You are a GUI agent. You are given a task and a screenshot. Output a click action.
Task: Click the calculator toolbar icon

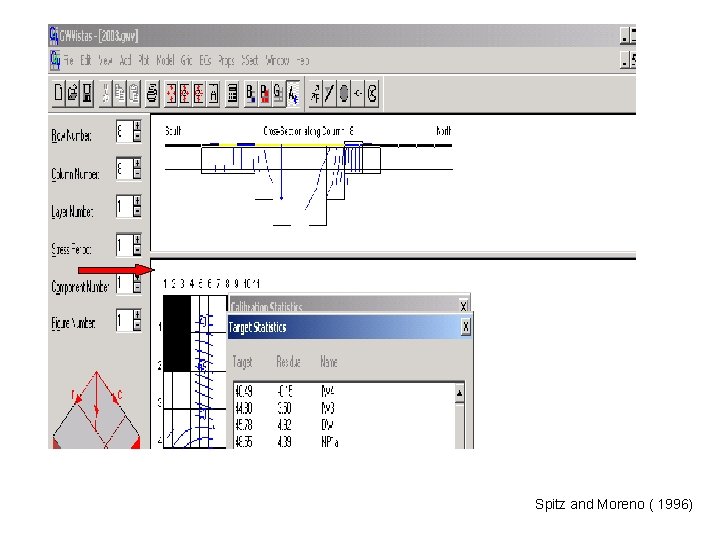[x=232, y=94]
